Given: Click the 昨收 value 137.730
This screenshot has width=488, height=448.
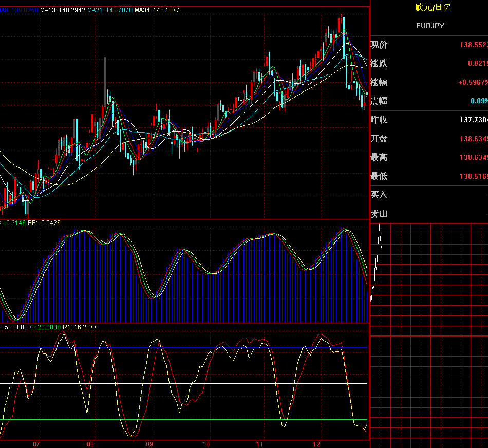Looking at the screenshot, I should click(474, 120).
